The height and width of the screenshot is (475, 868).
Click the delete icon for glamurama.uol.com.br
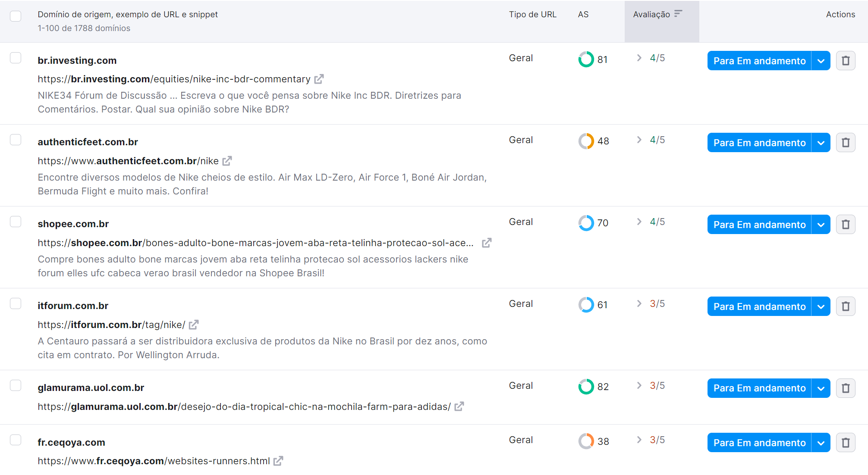click(845, 387)
